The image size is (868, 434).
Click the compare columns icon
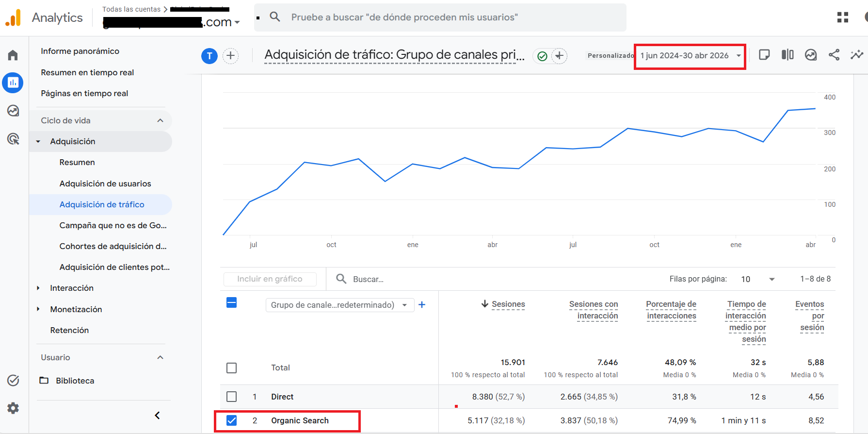(x=788, y=55)
